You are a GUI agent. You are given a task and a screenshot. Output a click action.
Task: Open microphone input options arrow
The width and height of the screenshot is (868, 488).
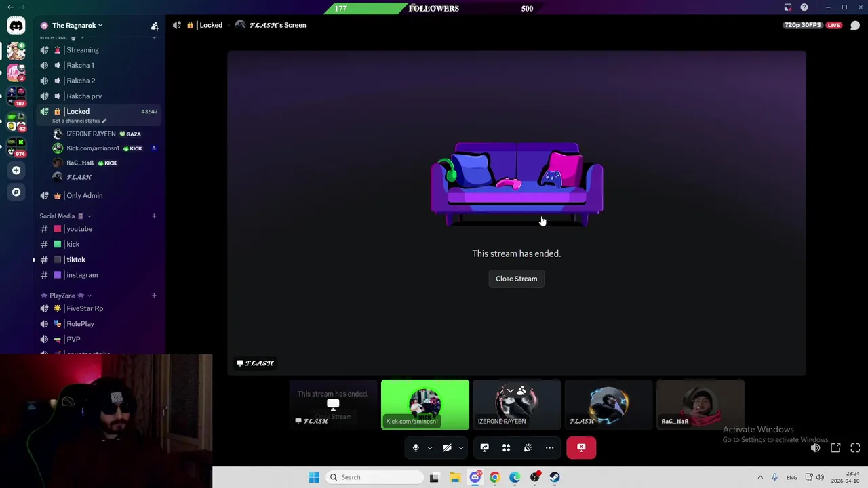pos(429,447)
